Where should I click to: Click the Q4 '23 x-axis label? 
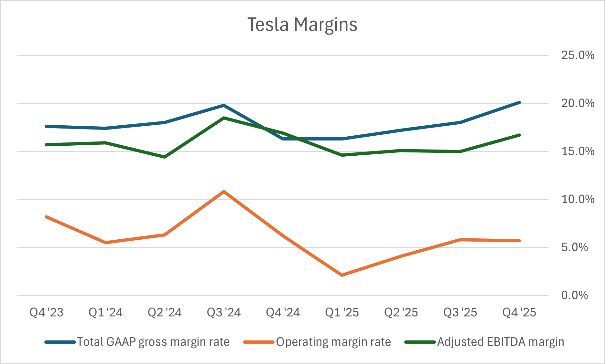click(x=47, y=312)
